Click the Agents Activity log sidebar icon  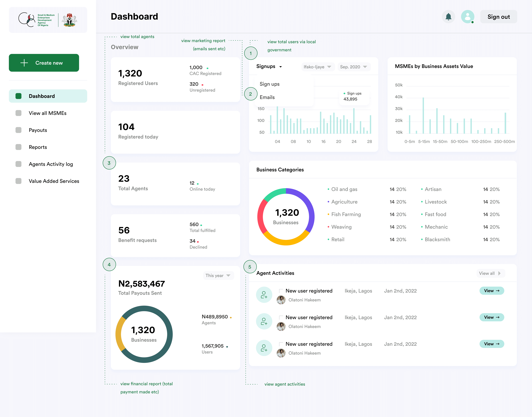tap(19, 164)
